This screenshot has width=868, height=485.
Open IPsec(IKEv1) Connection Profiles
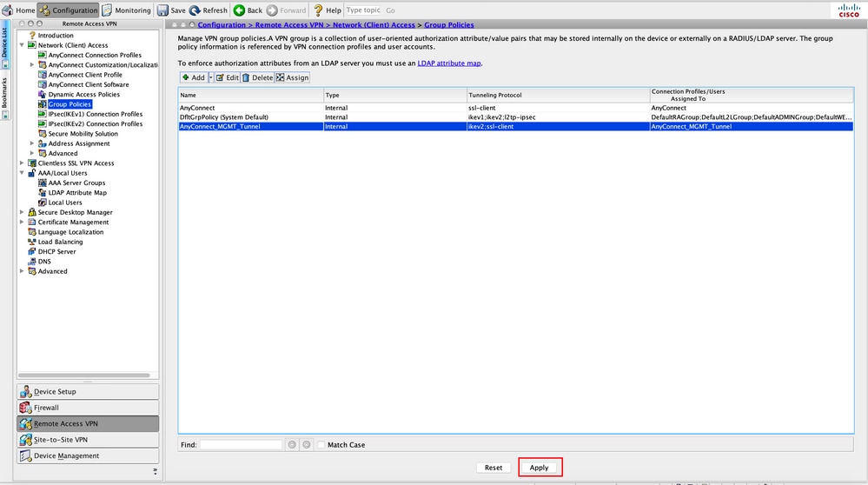(96, 114)
